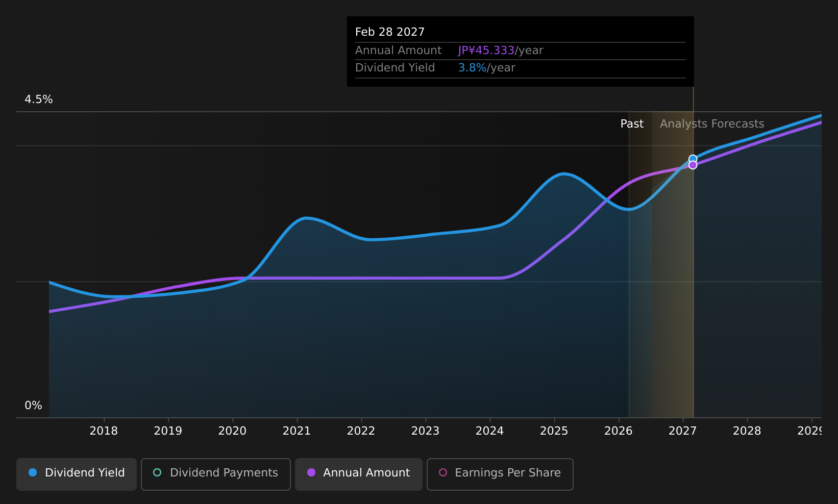Screen dimensions: 838x504
Task: Click the 2022 x-axis label
Action: pos(361,431)
